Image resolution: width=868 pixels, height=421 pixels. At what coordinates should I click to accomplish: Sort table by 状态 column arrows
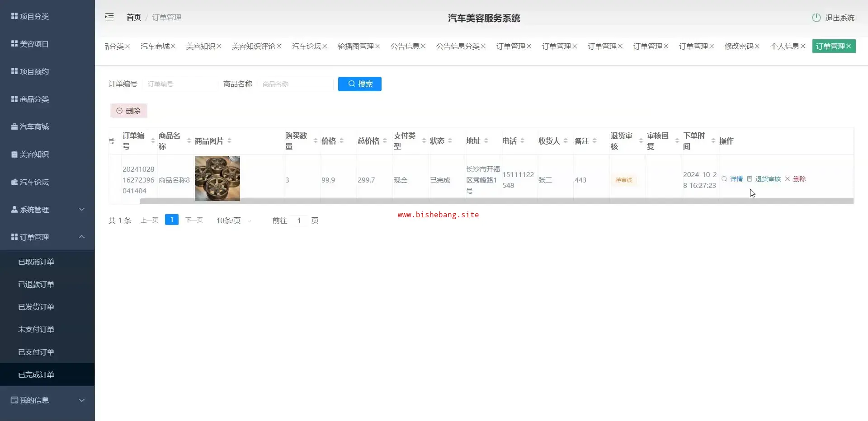[450, 141]
